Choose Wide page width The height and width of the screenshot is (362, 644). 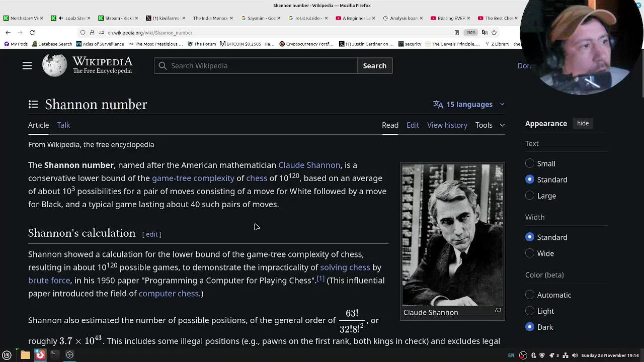click(530, 253)
